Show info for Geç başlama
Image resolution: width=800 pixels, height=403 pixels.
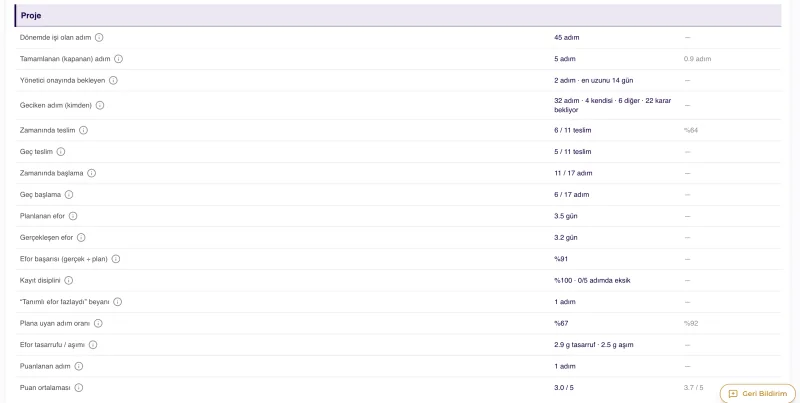click(x=69, y=194)
